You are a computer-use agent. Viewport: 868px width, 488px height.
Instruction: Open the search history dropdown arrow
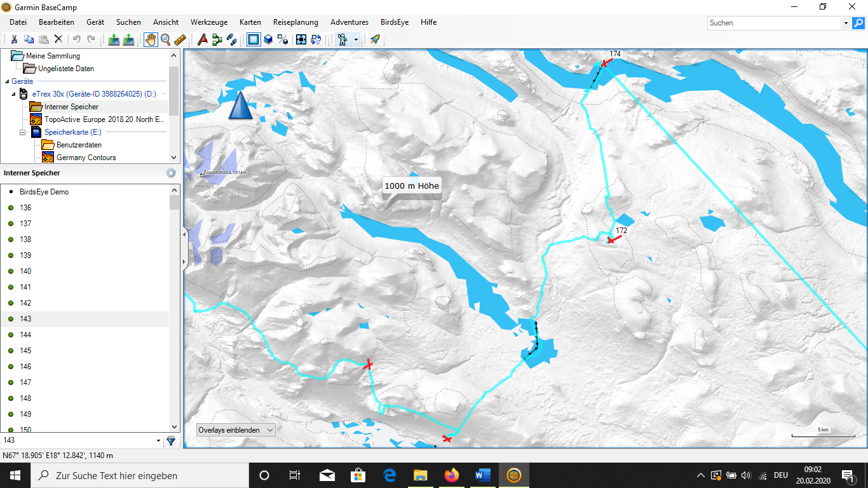pos(846,23)
